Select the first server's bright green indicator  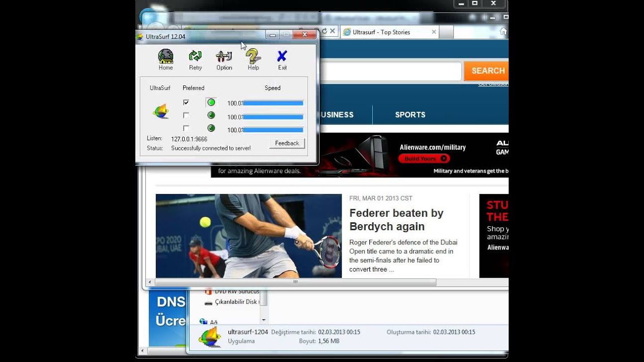tap(211, 103)
